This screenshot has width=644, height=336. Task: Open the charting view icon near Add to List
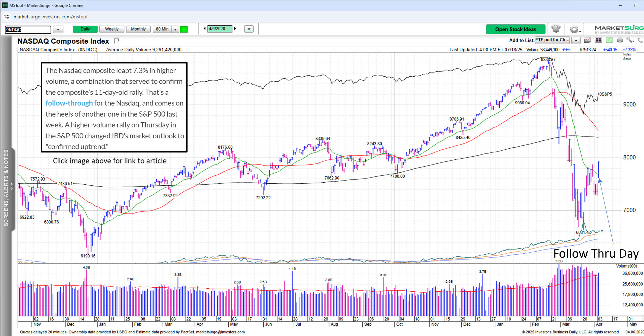[587, 40]
